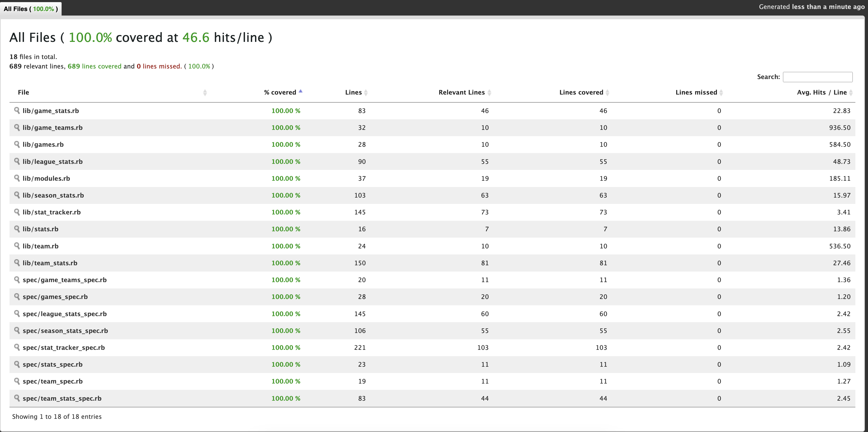Click coverage percent for lib/stat_tracker.rb row
Viewport: 868px width, 432px height.
(286, 212)
